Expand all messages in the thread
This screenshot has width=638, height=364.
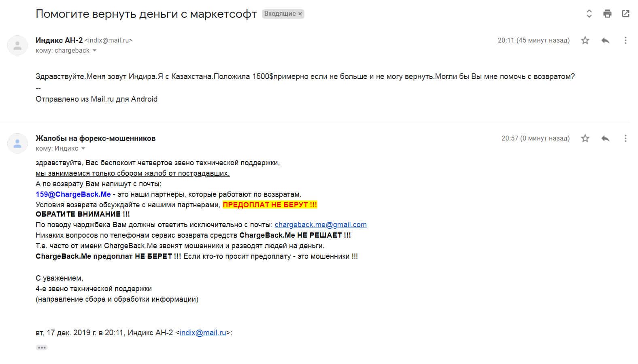coord(589,14)
